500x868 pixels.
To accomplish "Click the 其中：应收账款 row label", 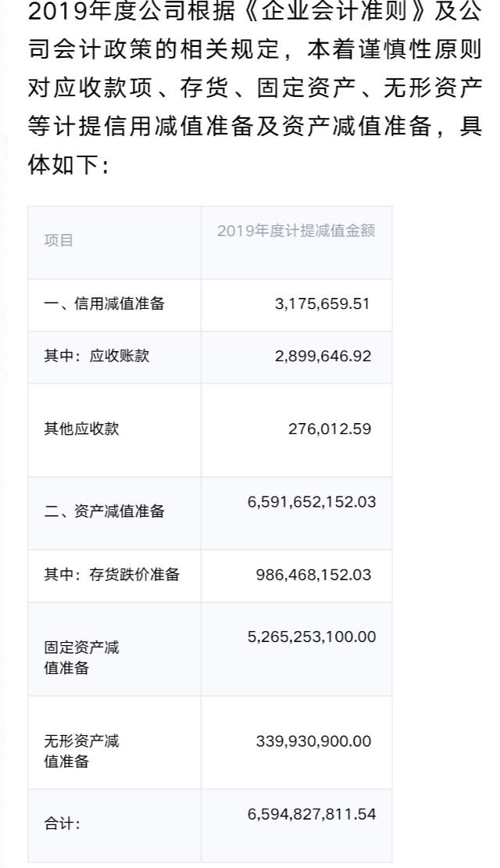I will 96,357.
